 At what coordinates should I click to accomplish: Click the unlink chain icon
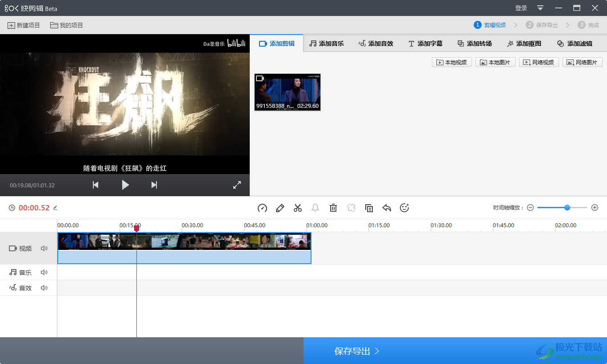tap(351, 208)
